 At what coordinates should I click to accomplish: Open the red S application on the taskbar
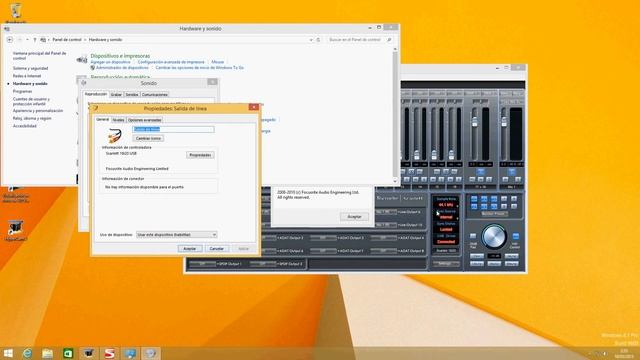109,353
